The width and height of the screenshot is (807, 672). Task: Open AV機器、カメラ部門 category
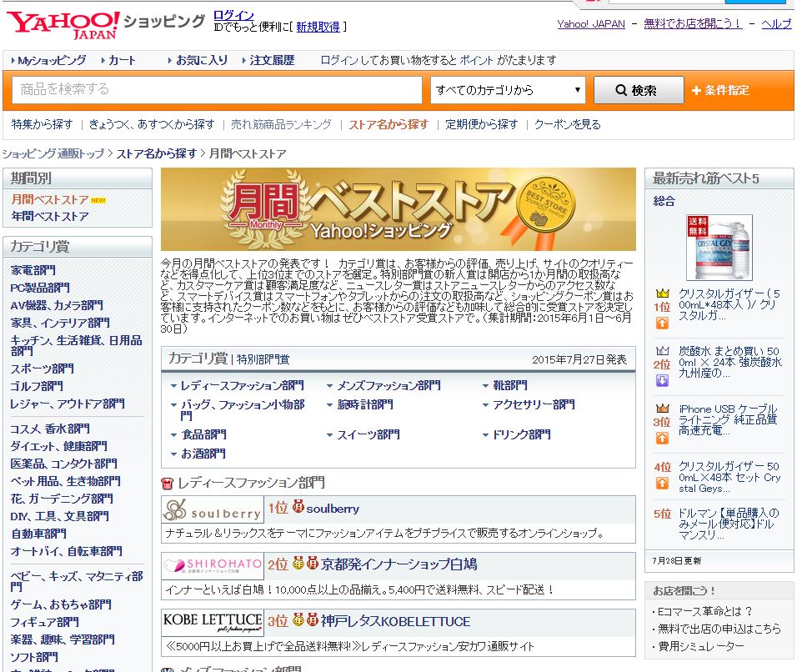(57, 305)
